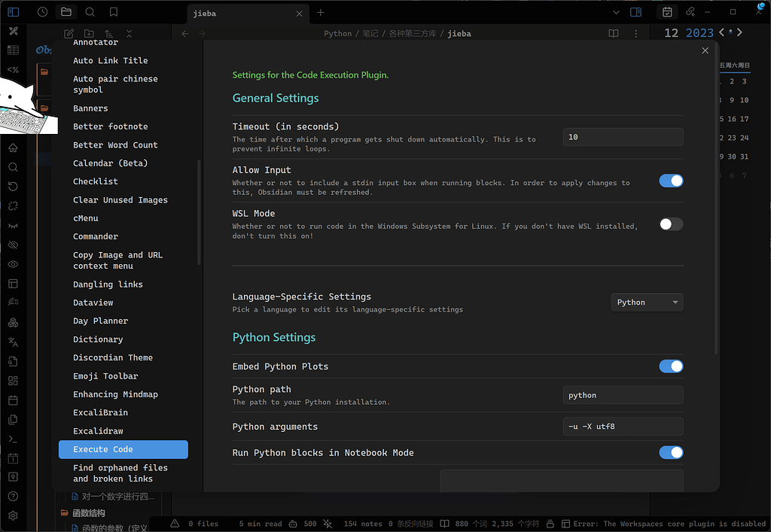
Task: Open recent files clock icon
Action: [x=42, y=12]
